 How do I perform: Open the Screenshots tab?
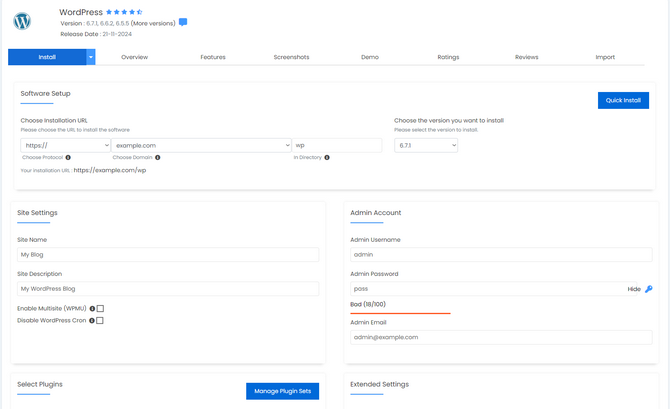(291, 57)
